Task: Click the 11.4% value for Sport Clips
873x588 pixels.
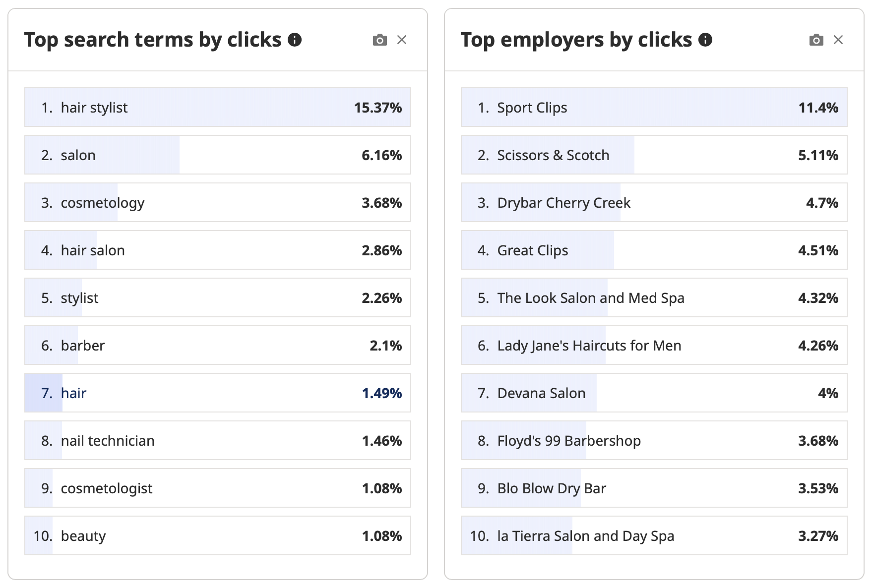Action: click(818, 108)
